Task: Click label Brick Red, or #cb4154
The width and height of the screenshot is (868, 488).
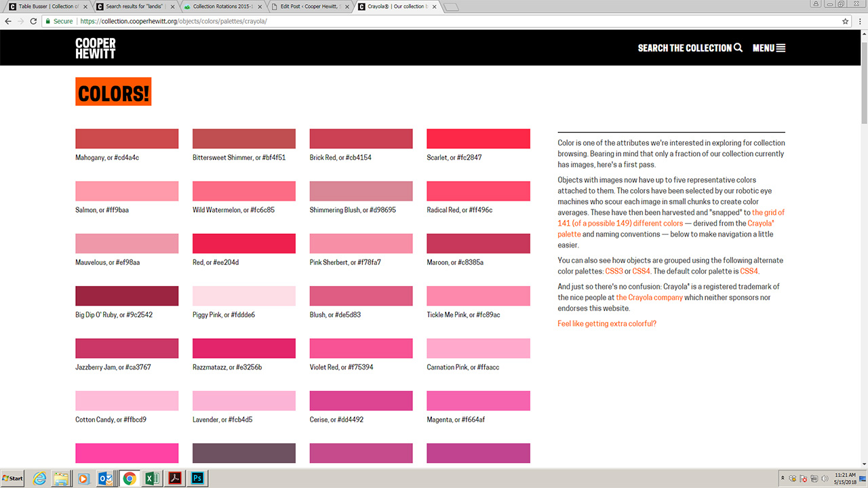Action: 340,158
